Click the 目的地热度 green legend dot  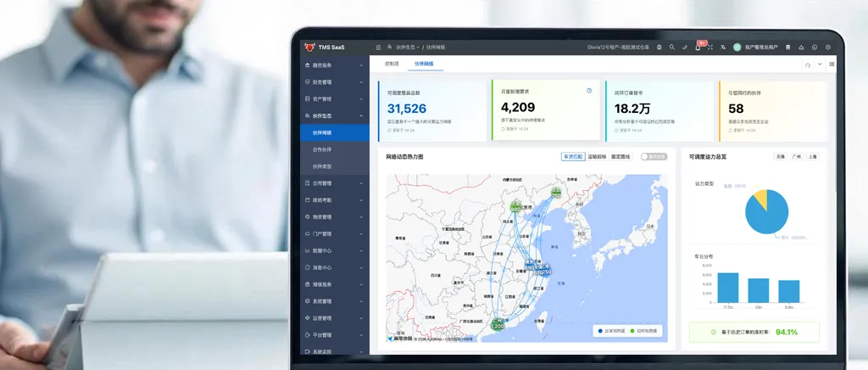(x=632, y=331)
